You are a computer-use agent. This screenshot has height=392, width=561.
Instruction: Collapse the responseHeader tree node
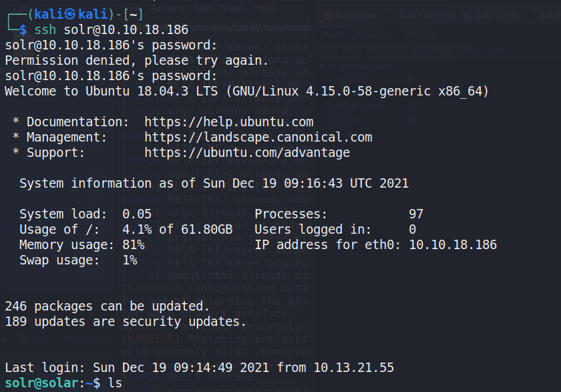pyautogui.click(x=322, y=66)
